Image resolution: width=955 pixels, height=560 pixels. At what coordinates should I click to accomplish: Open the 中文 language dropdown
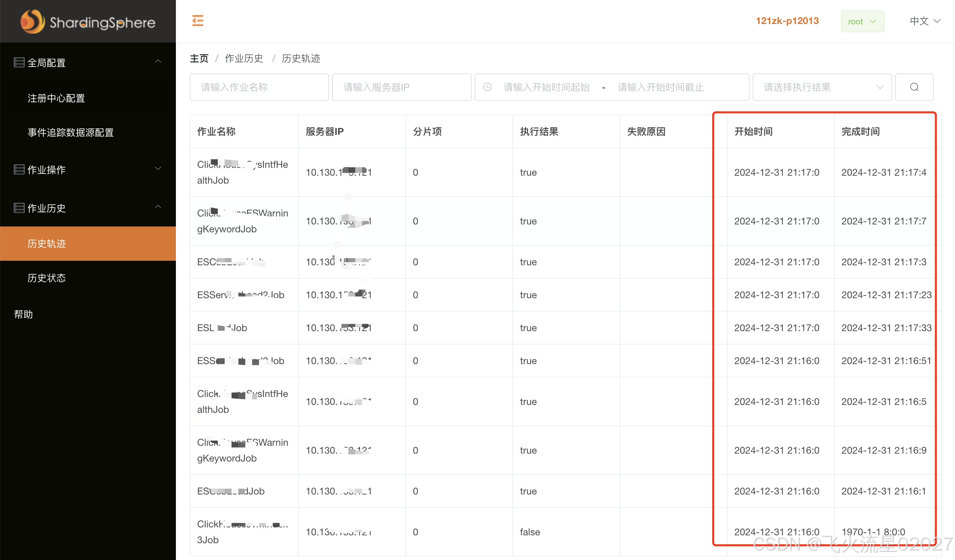click(x=924, y=21)
